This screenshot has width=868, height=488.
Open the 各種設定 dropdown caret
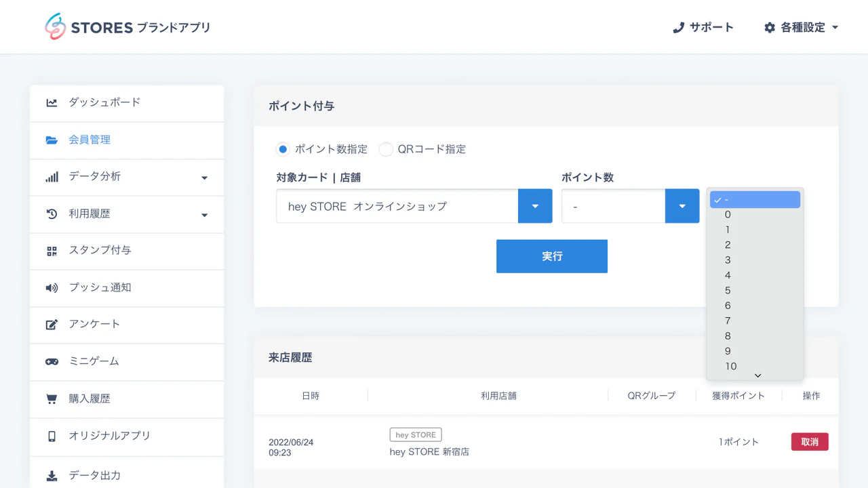pos(835,28)
